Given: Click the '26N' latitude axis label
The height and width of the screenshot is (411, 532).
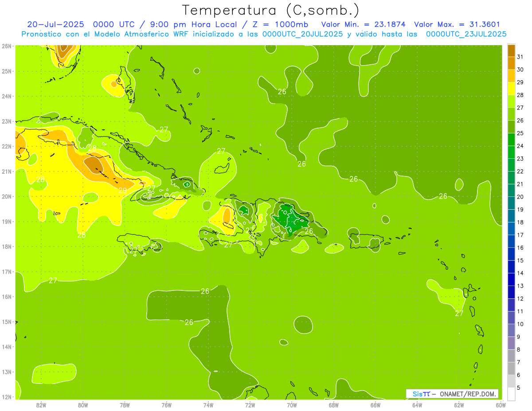Looking at the screenshot, I should click(x=6, y=46).
